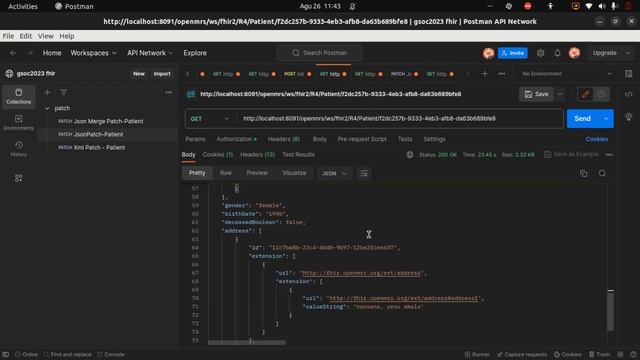Click the Import button
640x360 pixels.
[x=162, y=74]
